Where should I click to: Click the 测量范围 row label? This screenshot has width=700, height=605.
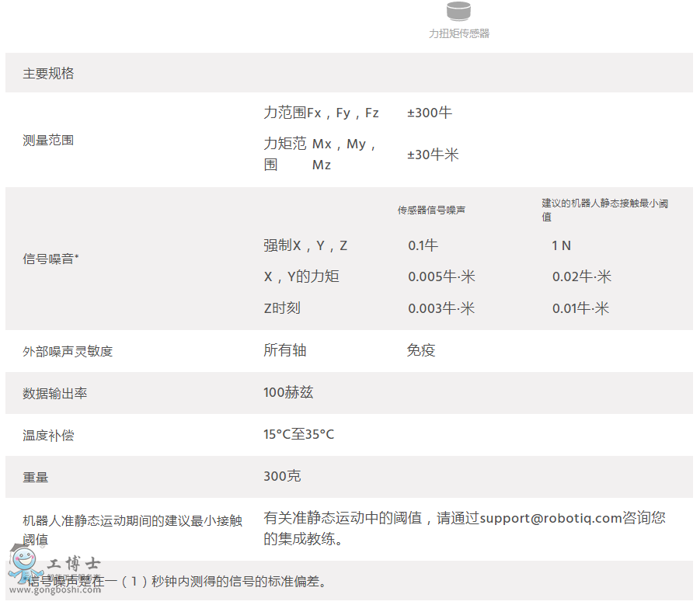tap(48, 141)
